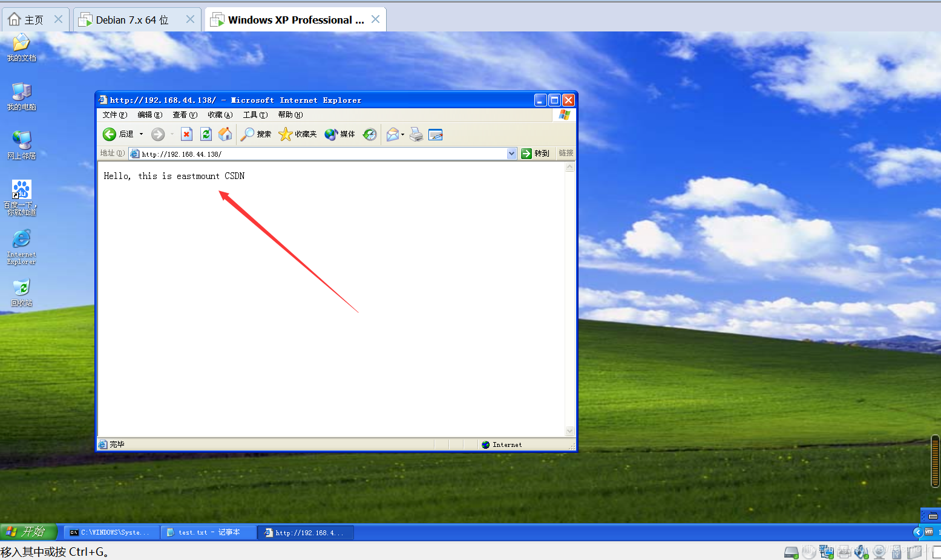The width and height of the screenshot is (941, 560).
Task: Click VMware webcam device icon
Action: tap(879, 552)
